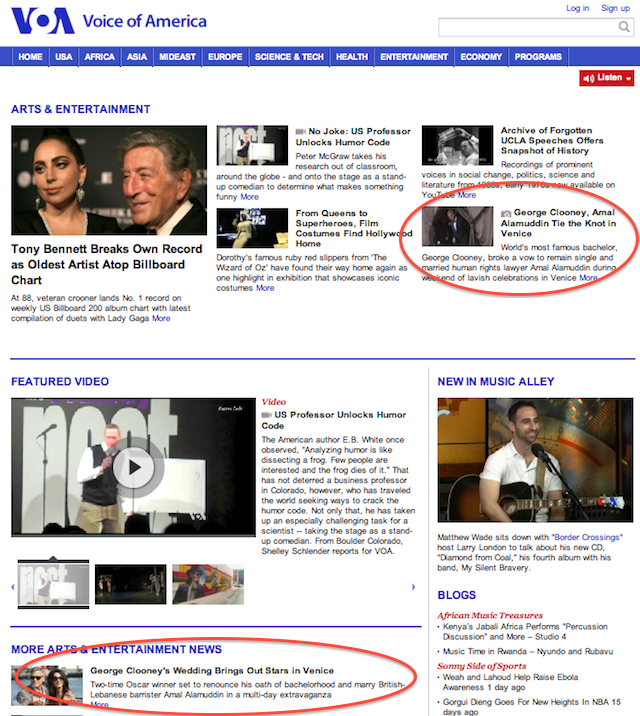Open Sonny Side of Sports blog

(482, 665)
